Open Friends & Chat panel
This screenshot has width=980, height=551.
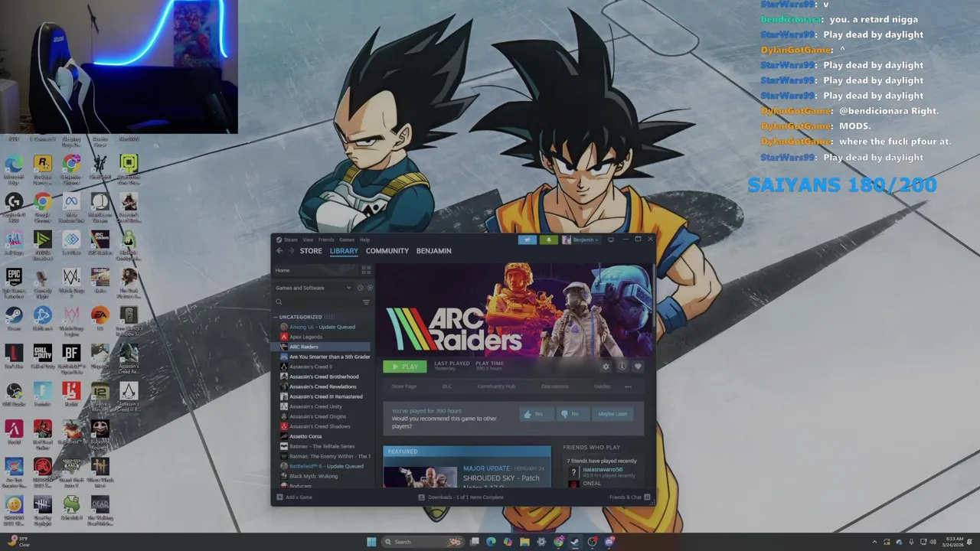click(x=629, y=497)
